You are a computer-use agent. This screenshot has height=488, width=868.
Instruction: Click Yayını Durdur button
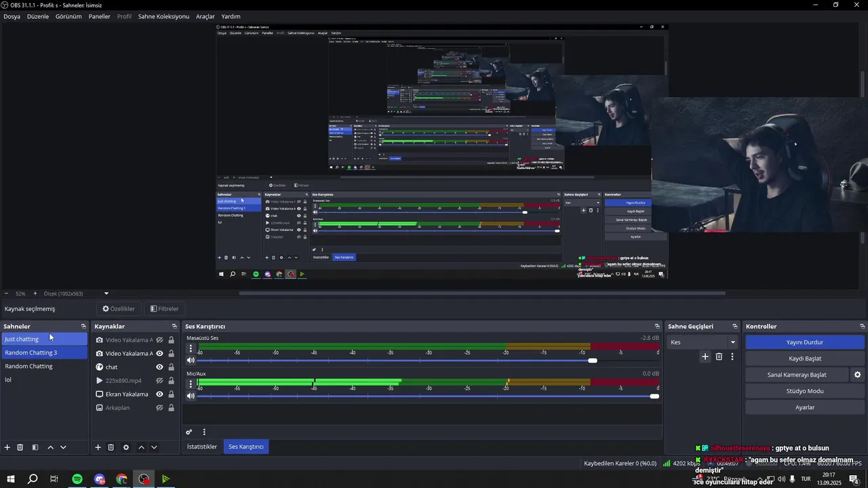pos(805,342)
